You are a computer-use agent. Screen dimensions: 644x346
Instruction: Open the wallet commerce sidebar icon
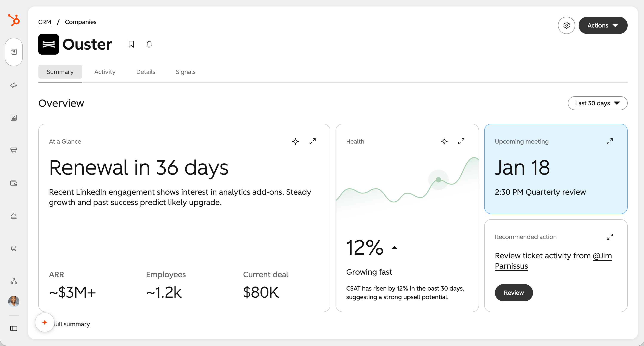click(14, 183)
